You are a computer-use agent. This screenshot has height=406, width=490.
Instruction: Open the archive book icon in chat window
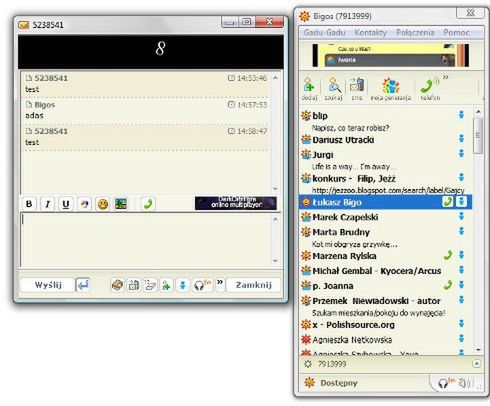[x=117, y=285]
